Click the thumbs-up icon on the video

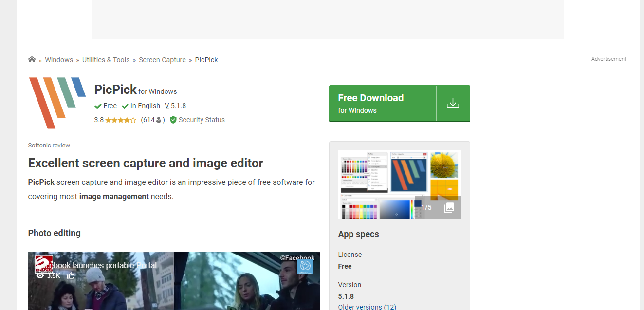pos(71,275)
